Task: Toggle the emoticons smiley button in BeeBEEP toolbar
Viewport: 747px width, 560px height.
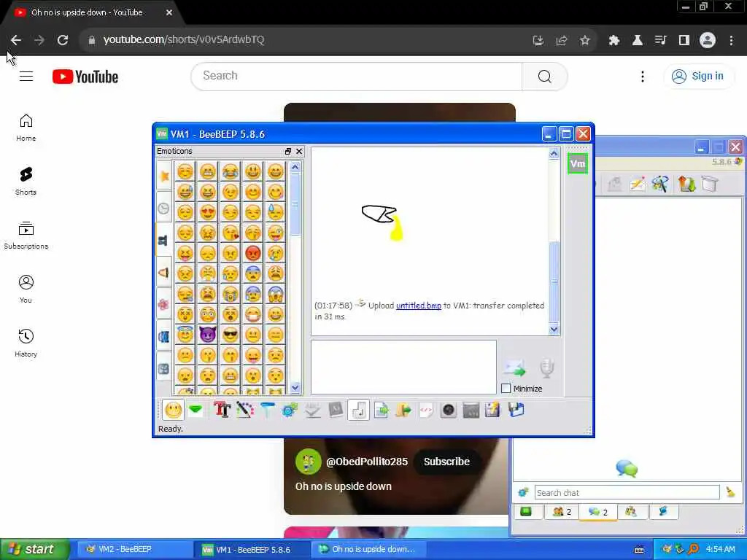Action: [173, 410]
